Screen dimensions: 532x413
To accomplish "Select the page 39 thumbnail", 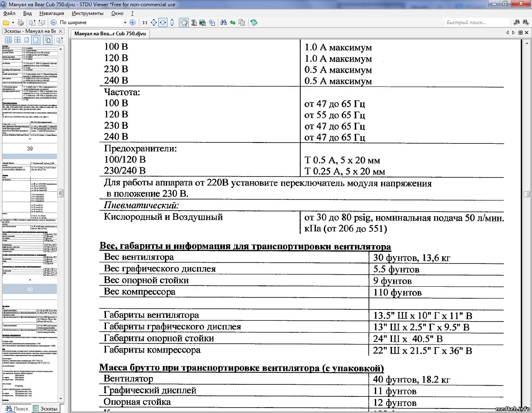I will click(30, 96).
